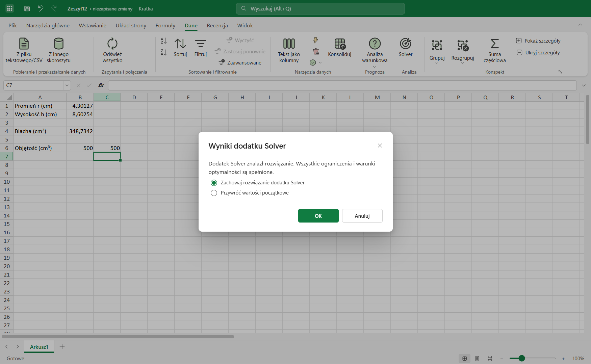Import data Z pliku tekstowego/CSV
The height and width of the screenshot is (364, 591).
coord(24,50)
